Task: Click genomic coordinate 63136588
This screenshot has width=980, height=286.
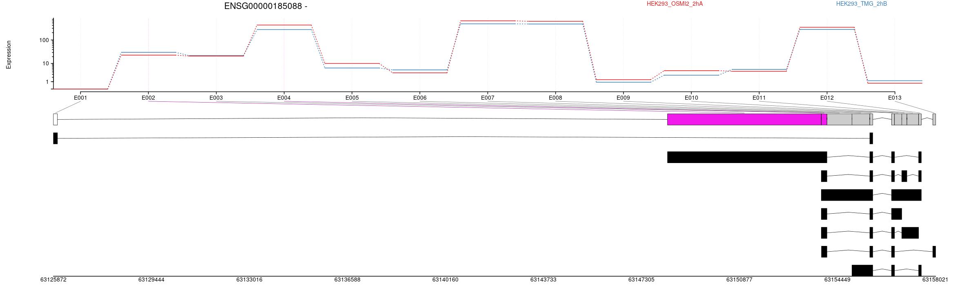Action: coord(347,280)
